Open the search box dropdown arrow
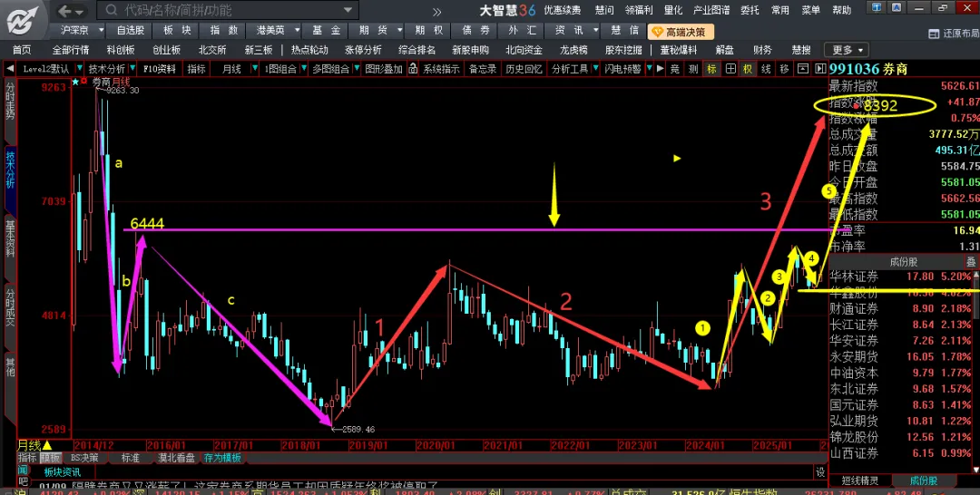Image resolution: width=980 pixels, height=495 pixels. (348, 11)
